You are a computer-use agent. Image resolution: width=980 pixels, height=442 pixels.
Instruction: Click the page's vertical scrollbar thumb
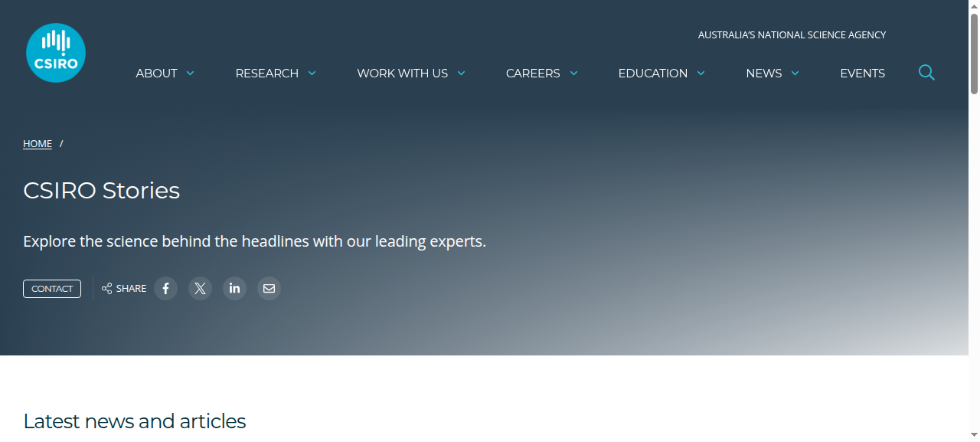coord(974,54)
